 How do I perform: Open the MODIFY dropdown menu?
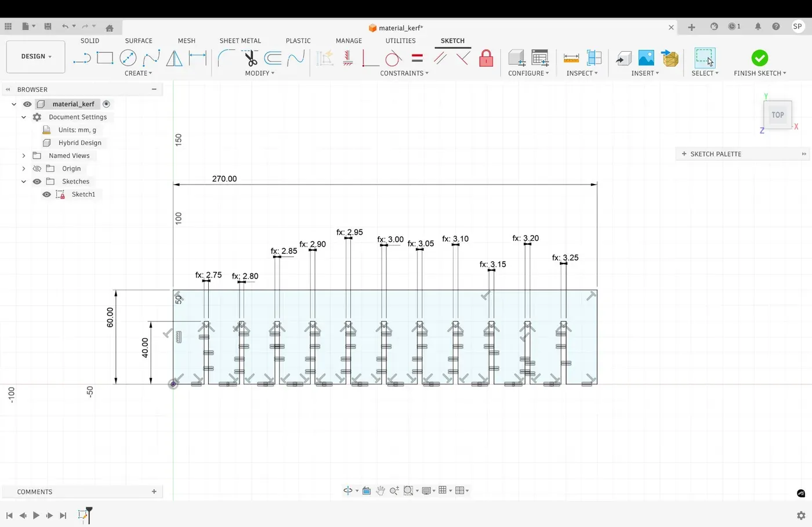pos(259,73)
